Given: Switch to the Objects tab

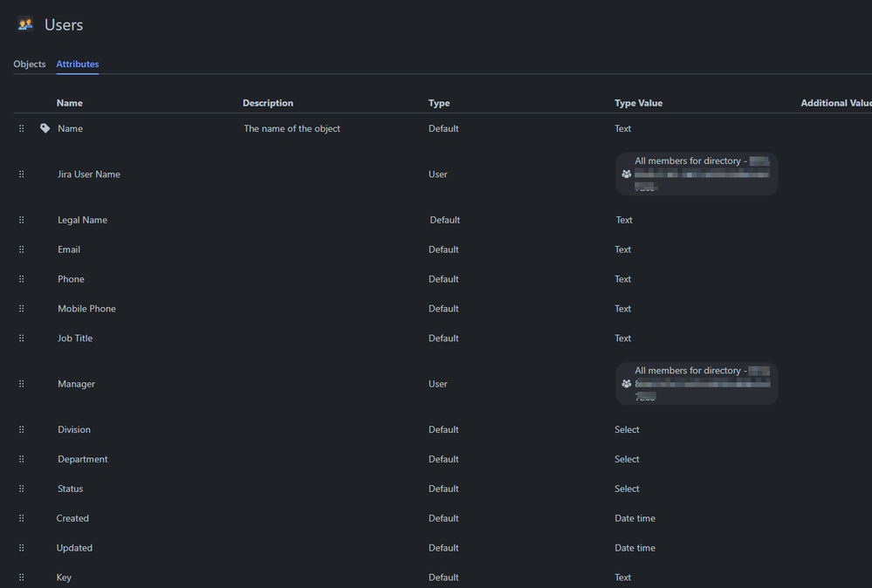Looking at the screenshot, I should (30, 64).
